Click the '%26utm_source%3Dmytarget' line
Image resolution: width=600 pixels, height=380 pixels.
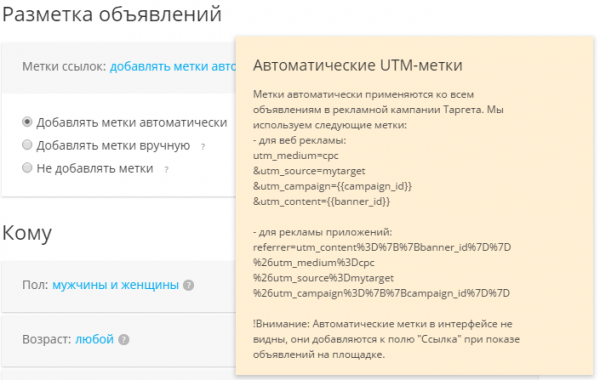323,278
